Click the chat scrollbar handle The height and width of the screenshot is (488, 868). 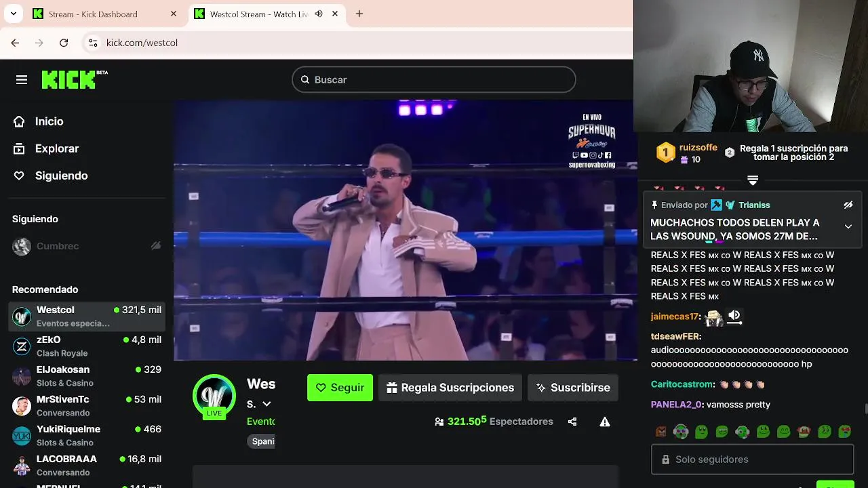865,409
